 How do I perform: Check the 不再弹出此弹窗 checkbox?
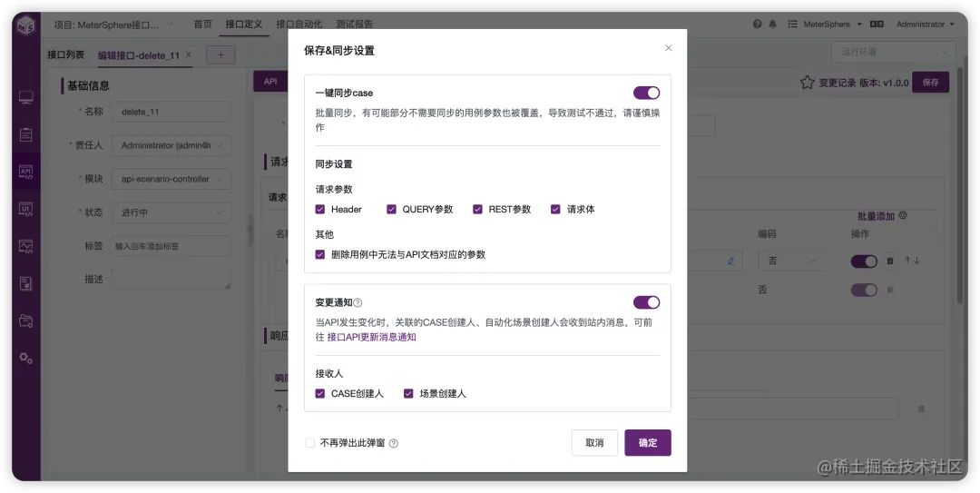pos(310,443)
